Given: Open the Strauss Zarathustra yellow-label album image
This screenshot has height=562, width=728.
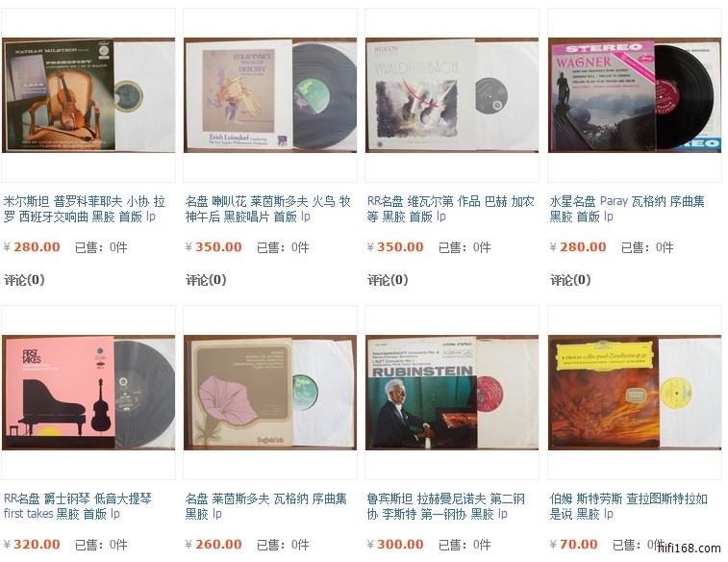Looking at the screenshot, I should click(x=635, y=393).
